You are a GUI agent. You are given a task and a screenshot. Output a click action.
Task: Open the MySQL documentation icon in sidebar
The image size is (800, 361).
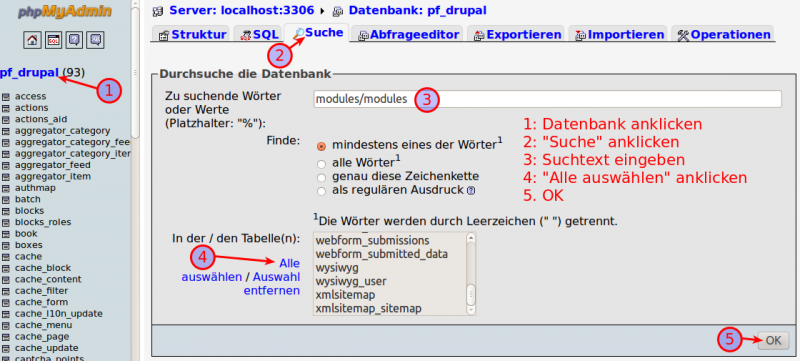(95, 40)
